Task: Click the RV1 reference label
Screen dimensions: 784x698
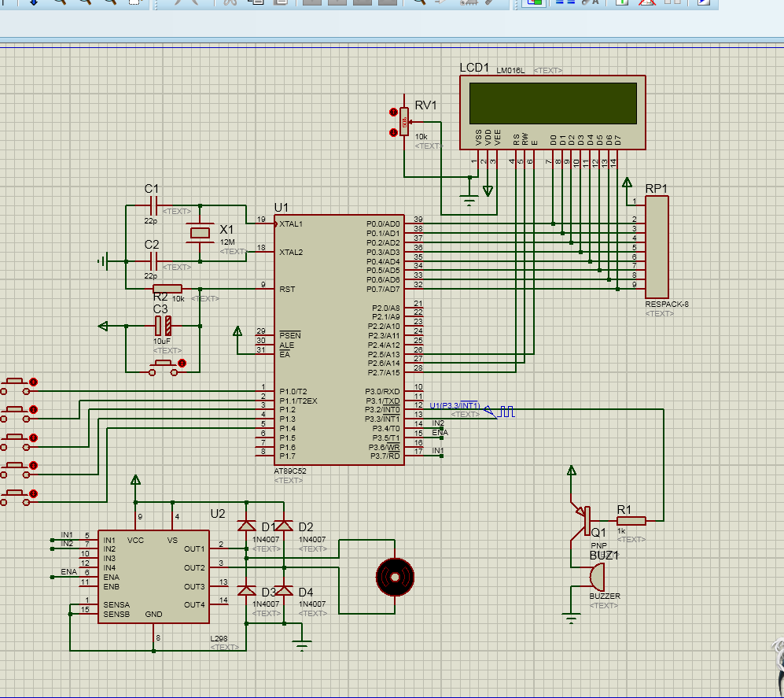Action: [426, 105]
